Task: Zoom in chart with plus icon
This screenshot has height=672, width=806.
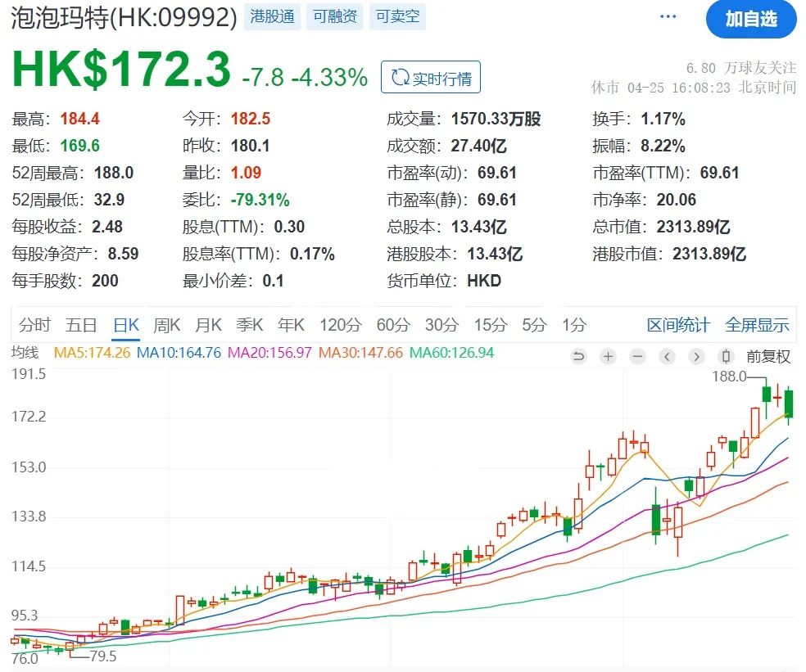Action: (x=608, y=357)
